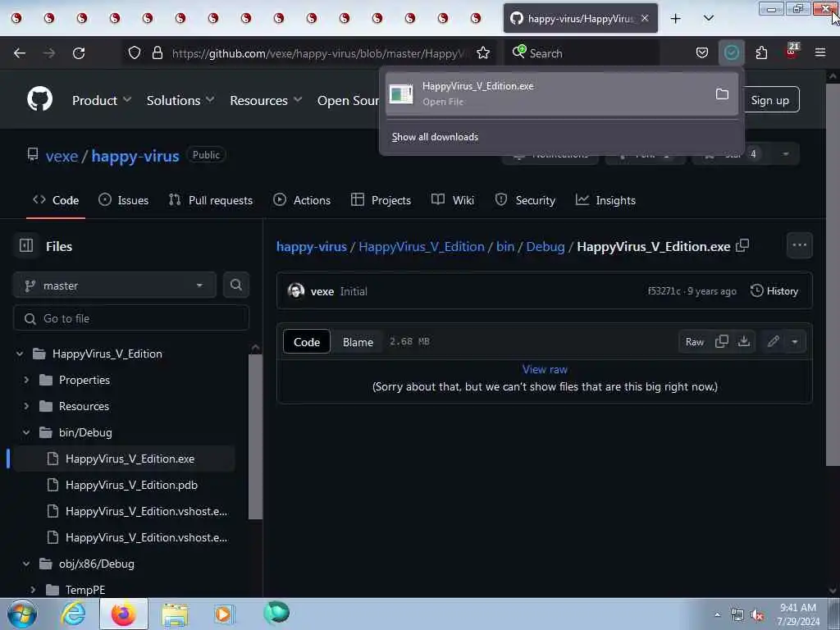
Task: Collapse the bin/Debug folder
Action: [26, 432]
